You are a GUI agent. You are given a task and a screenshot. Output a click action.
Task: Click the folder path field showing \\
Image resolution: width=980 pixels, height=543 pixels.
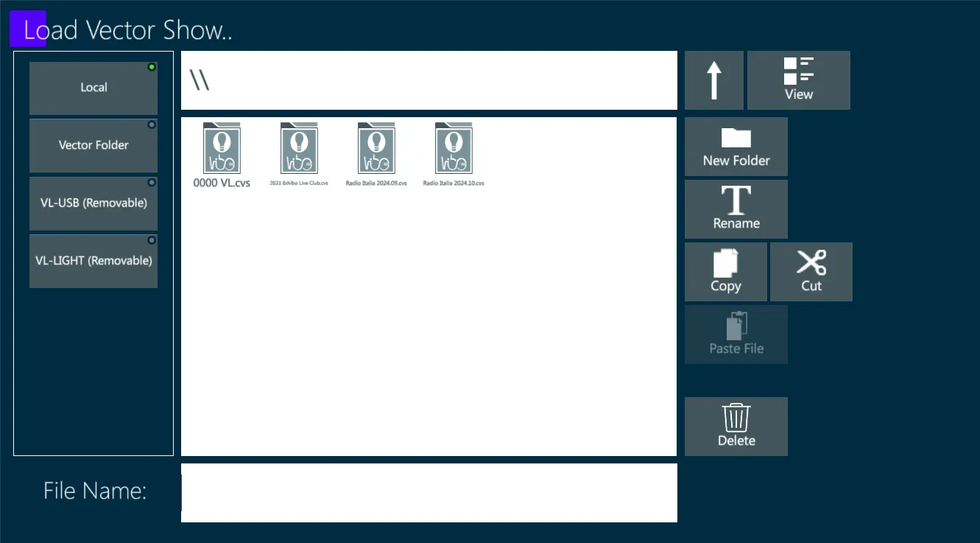point(429,80)
